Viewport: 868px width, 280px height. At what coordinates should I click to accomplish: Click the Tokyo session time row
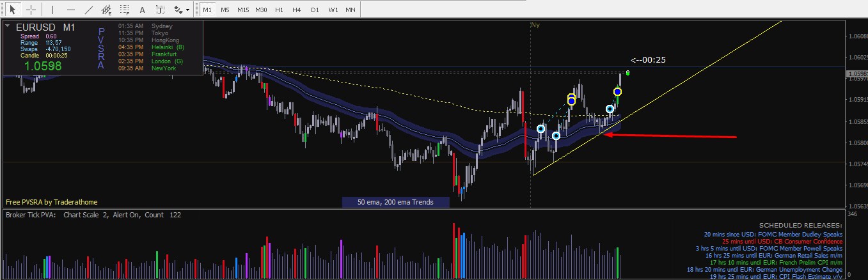[143, 33]
